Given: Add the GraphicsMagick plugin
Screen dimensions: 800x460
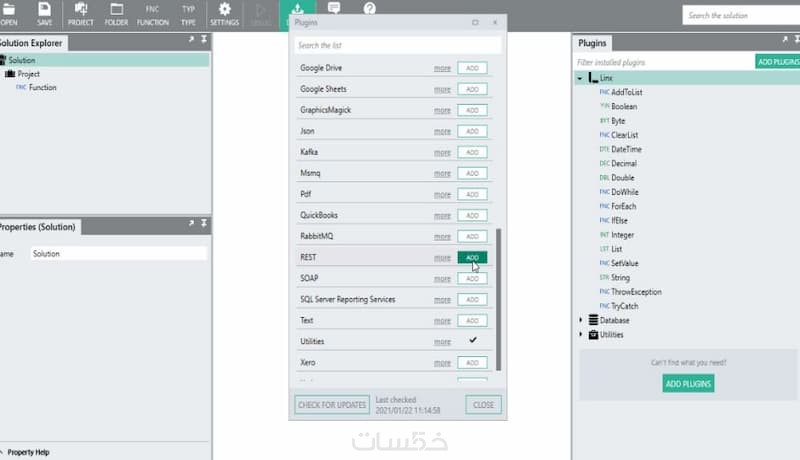Looking at the screenshot, I should point(472,110).
